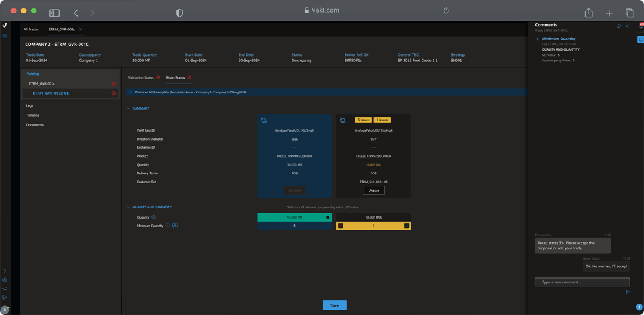Go back from Minimum Quantity comment thread
The width and height of the screenshot is (644, 315).
coord(538,39)
